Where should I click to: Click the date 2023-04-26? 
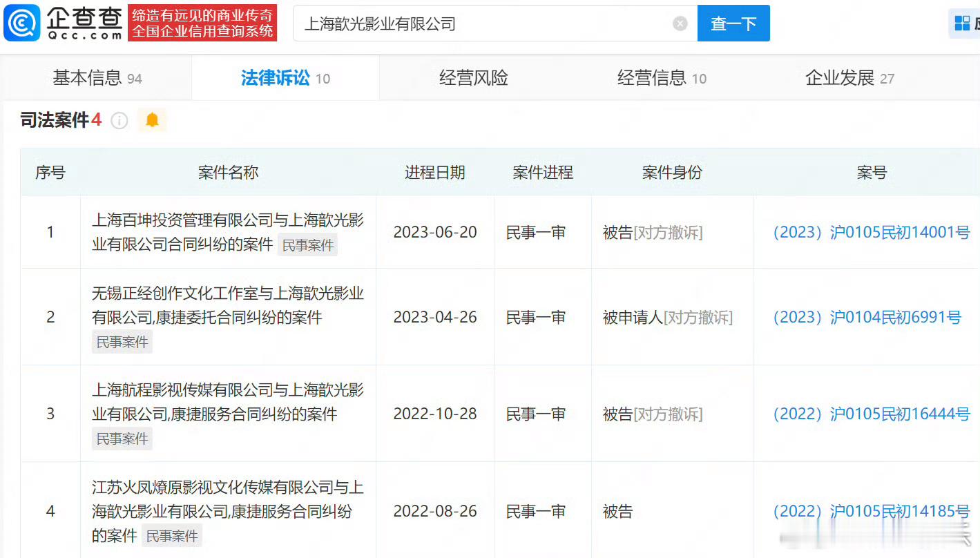point(435,318)
